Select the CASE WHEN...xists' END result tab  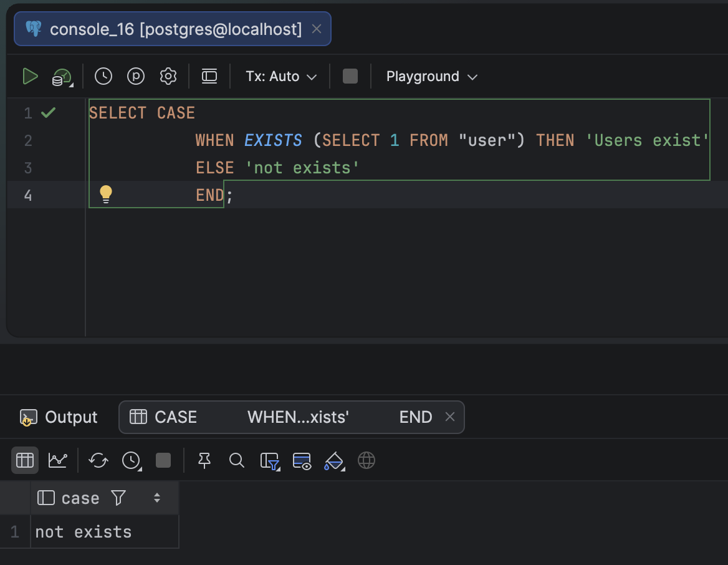tap(292, 417)
